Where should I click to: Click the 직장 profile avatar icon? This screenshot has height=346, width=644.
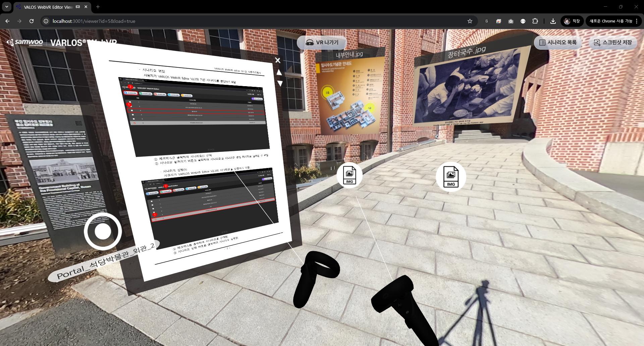pos(567,21)
